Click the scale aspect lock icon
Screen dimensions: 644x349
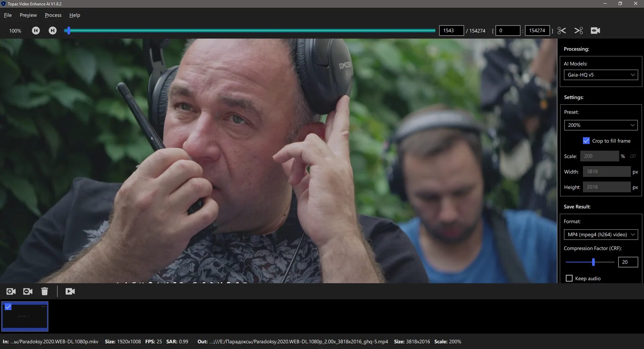633,156
